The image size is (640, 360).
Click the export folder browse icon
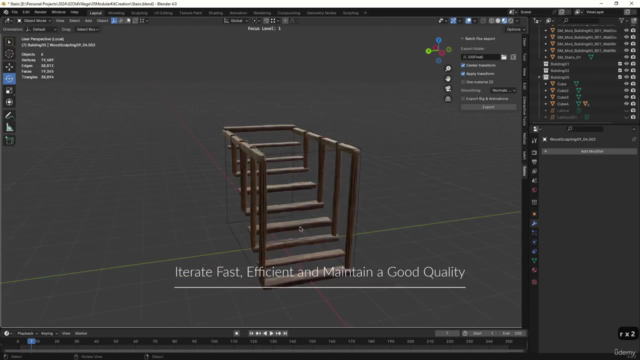pyautogui.click(x=504, y=57)
